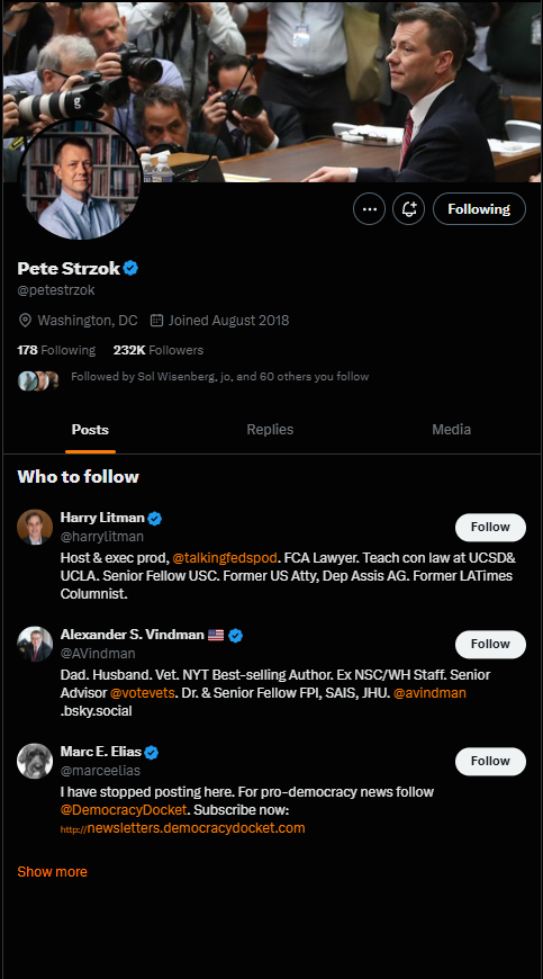Switch to the Replies tab
The image size is (543, 979).
tap(270, 430)
